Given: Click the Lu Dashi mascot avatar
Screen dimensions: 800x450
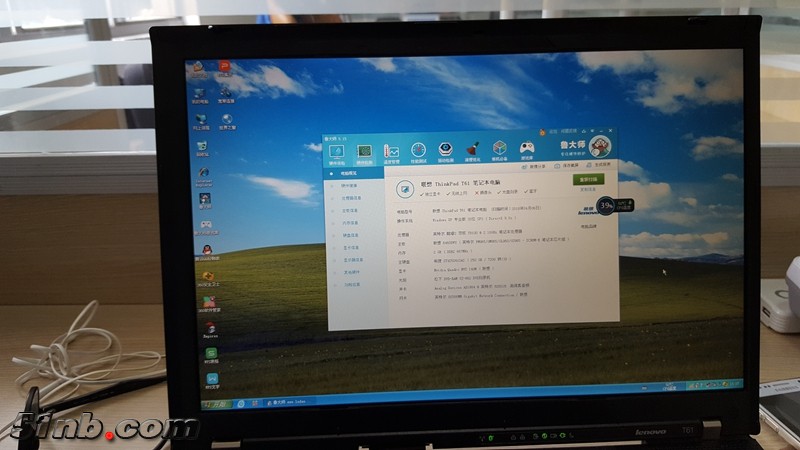Looking at the screenshot, I should [x=599, y=147].
